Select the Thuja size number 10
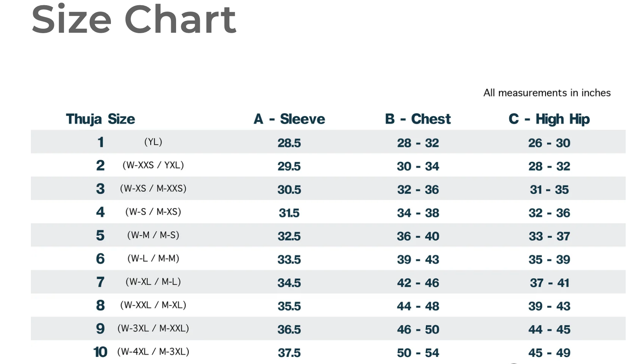635x364 pixels. click(x=100, y=352)
